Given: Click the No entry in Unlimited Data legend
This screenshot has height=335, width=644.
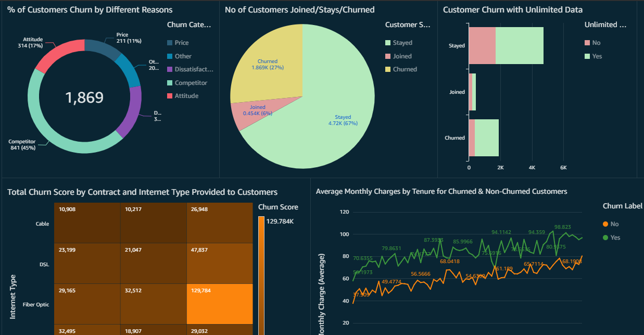Looking at the screenshot, I should click(592, 43).
